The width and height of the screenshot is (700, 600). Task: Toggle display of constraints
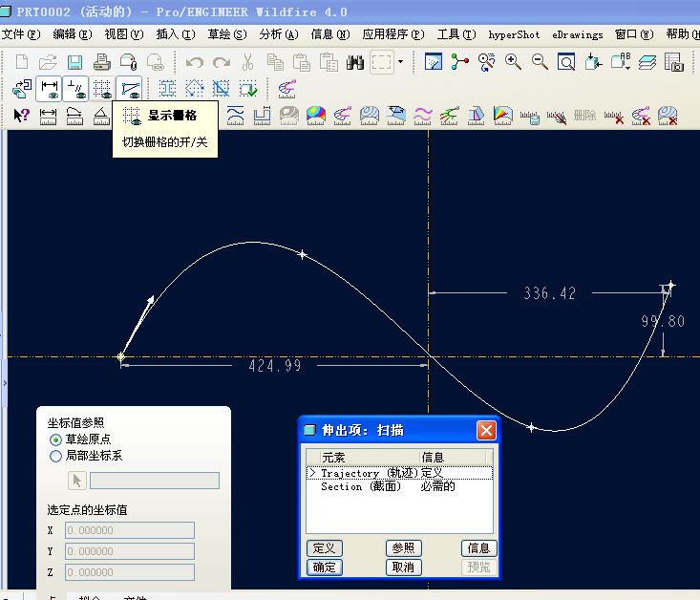tap(75, 89)
